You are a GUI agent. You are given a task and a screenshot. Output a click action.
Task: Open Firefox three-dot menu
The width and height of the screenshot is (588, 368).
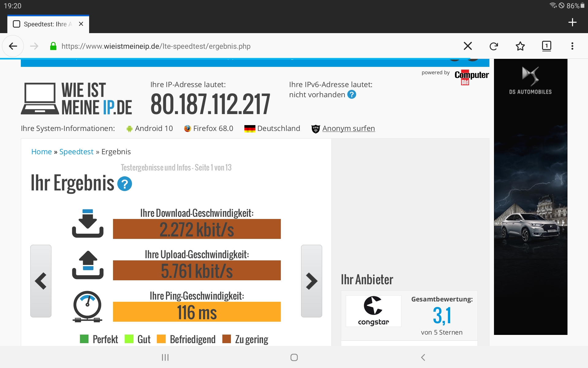[572, 46]
